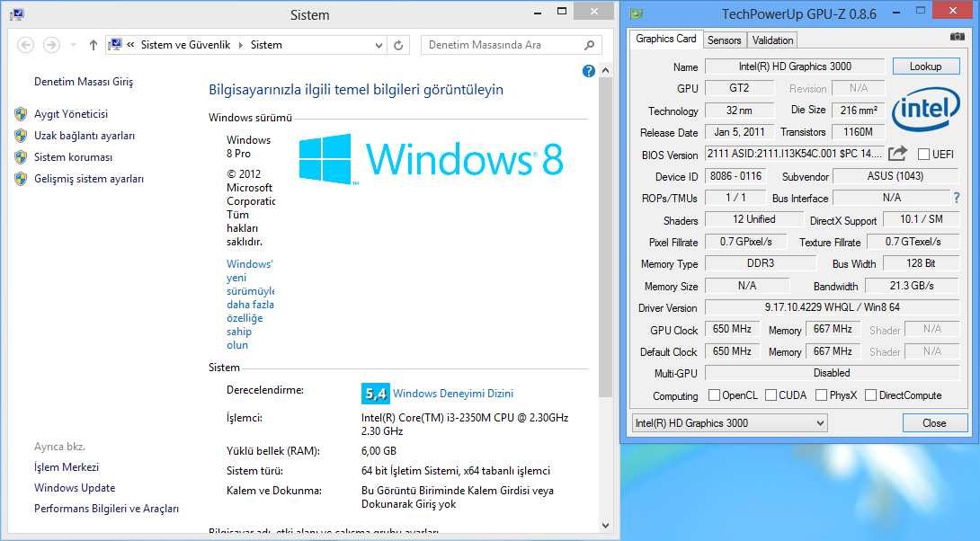Toggle the CUDA checkbox
Viewport: 980px width, 541px height.
771,395
